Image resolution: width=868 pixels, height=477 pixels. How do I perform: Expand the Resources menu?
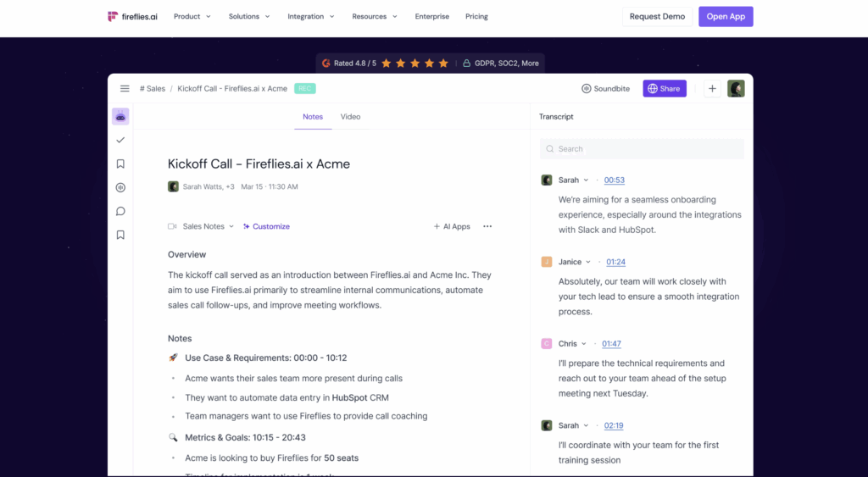tap(375, 17)
